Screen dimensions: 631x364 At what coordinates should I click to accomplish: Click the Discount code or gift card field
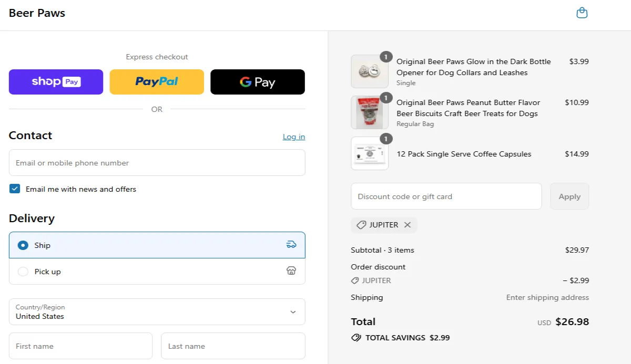click(446, 196)
